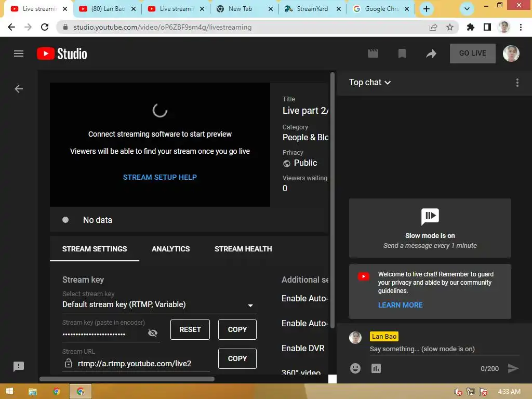Open Chrome tab search chevron
The width and height of the screenshot is (532, 399).
click(x=467, y=9)
